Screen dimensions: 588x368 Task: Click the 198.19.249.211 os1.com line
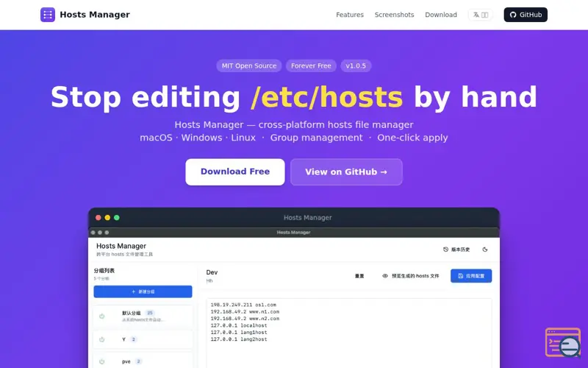[x=243, y=305]
